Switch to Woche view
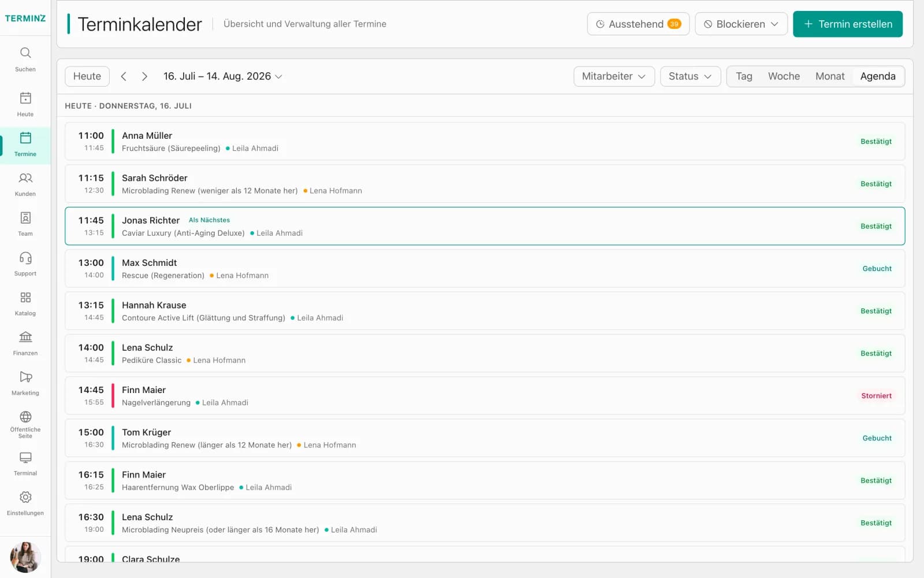Image resolution: width=924 pixels, height=578 pixels. click(x=784, y=76)
